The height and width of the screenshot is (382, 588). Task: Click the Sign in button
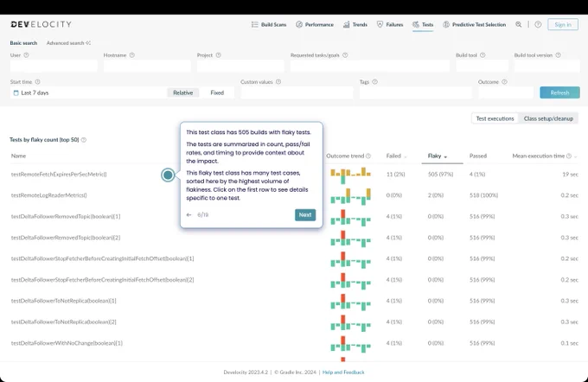click(563, 25)
